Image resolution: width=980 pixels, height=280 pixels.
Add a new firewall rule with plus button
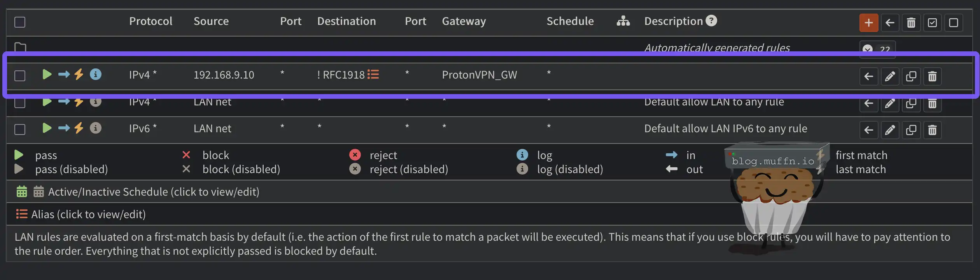point(868,23)
